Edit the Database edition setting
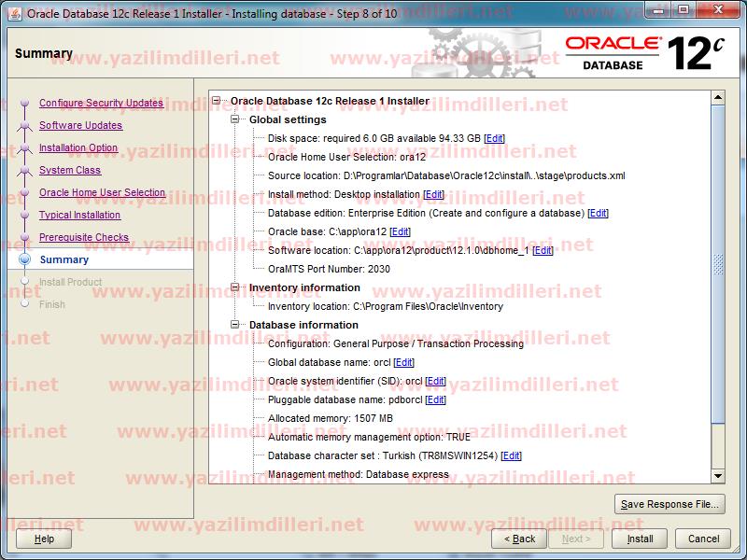 598,213
